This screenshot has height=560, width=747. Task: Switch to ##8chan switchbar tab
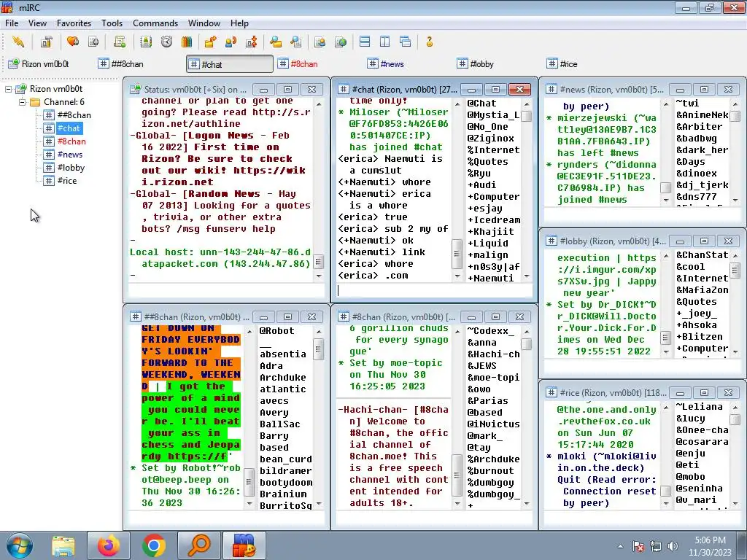pyautogui.click(x=139, y=64)
